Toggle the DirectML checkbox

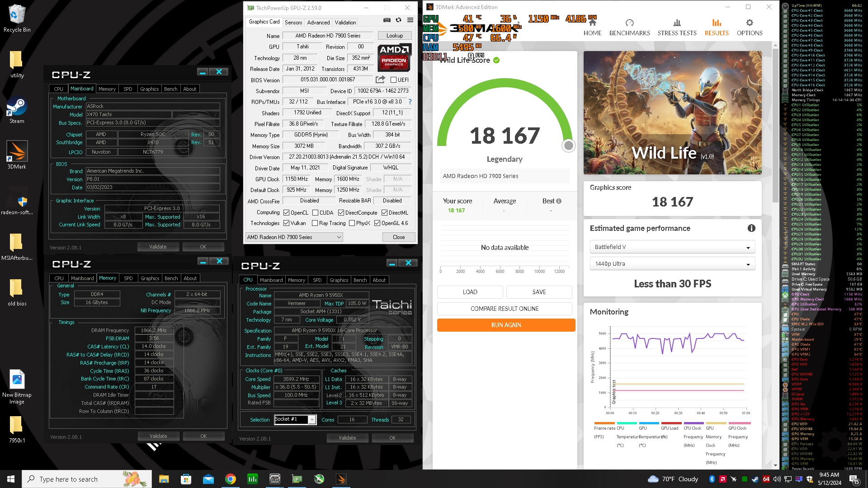click(x=384, y=212)
